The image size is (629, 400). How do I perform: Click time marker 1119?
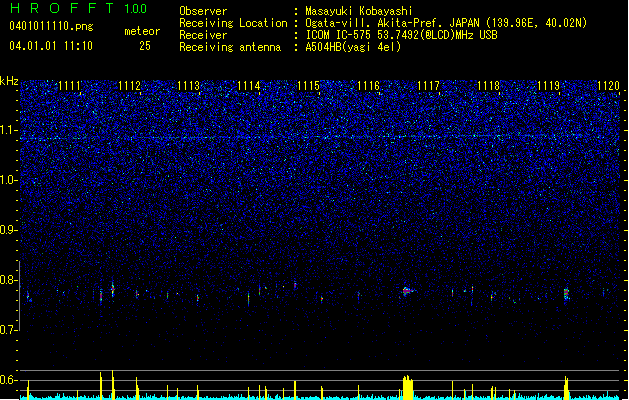(548, 86)
